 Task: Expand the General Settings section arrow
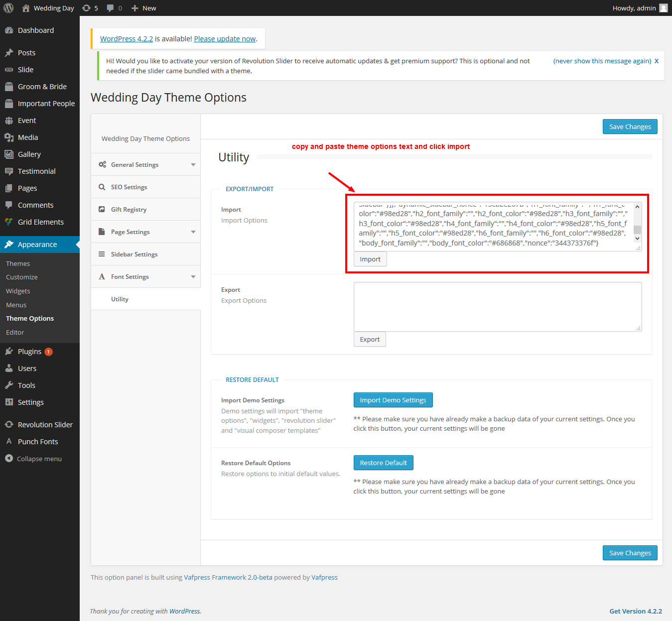193,165
